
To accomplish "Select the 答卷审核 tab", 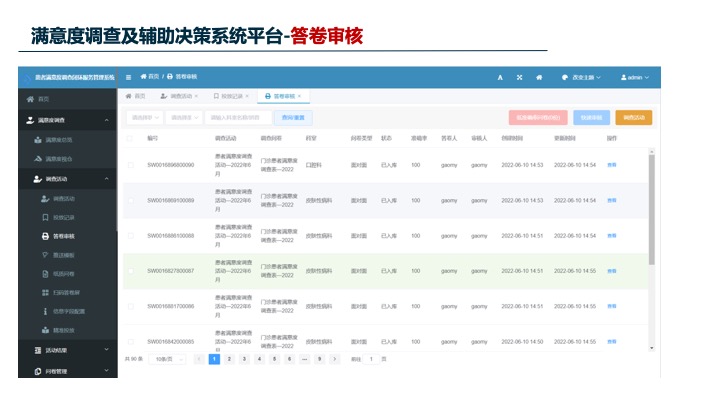I will 283,96.
